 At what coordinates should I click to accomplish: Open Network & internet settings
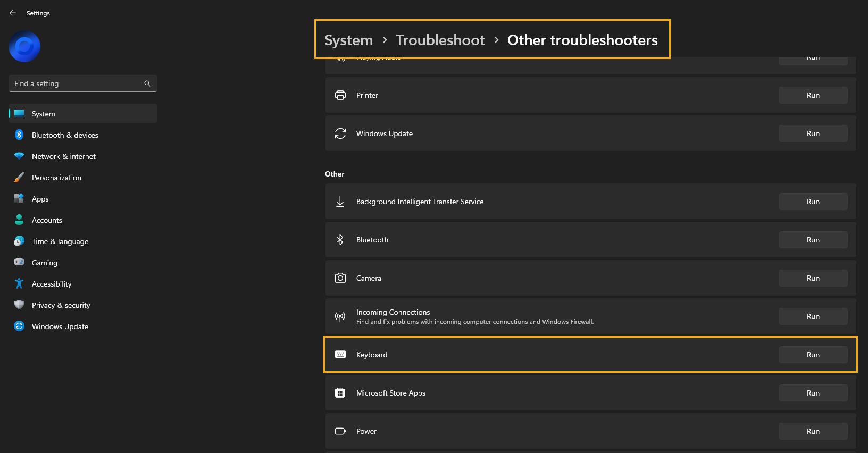click(83, 156)
